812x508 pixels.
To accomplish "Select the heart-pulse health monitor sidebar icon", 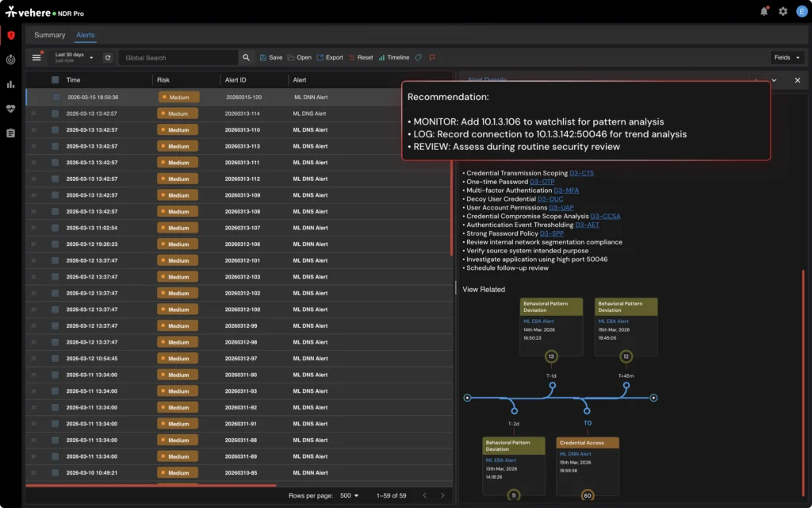I will (x=10, y=107).
